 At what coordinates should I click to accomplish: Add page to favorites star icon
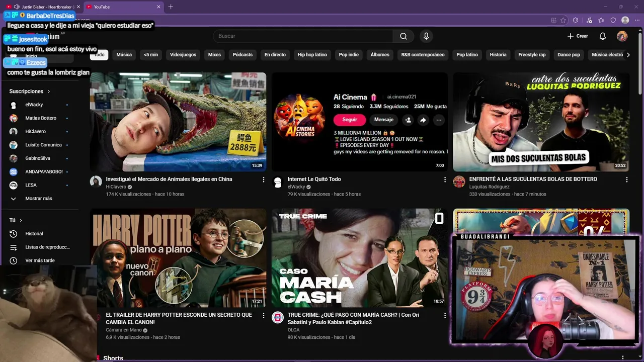click(563, 20)
